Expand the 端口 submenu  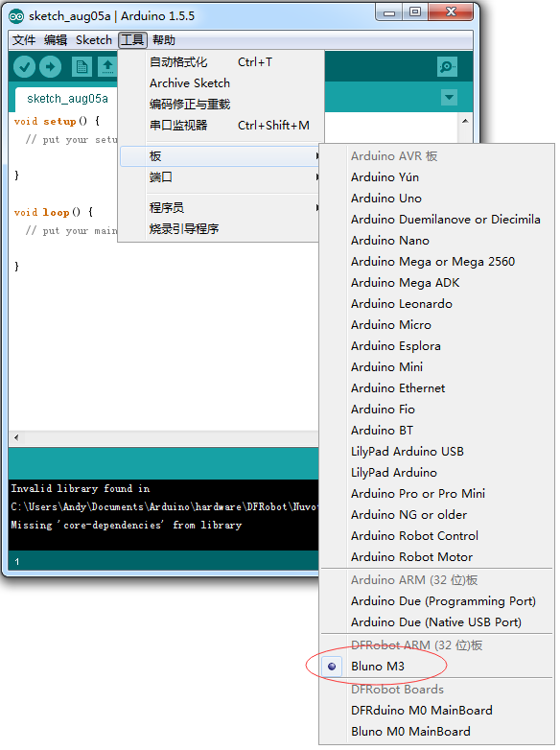pos(221,177)
